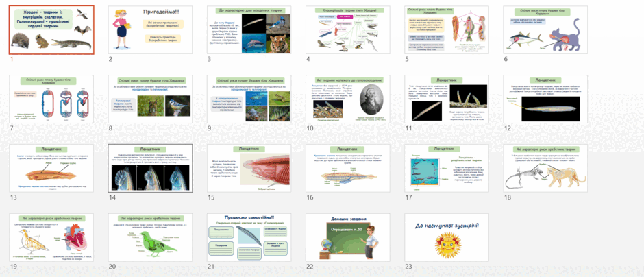Select slide 19 with bird and heart diagram
Image resolution: width=644 pixels, height=277 pixels.
(x=52, y=237)
